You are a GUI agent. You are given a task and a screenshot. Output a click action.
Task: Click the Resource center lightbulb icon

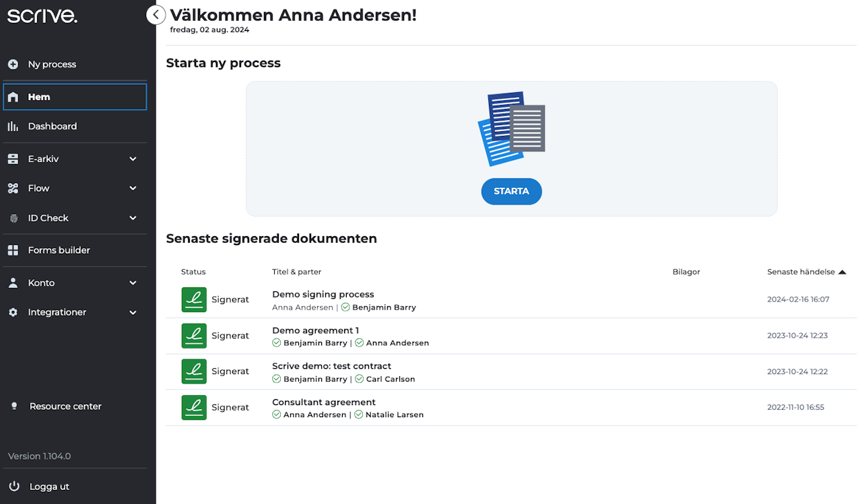tap(14, 406)
